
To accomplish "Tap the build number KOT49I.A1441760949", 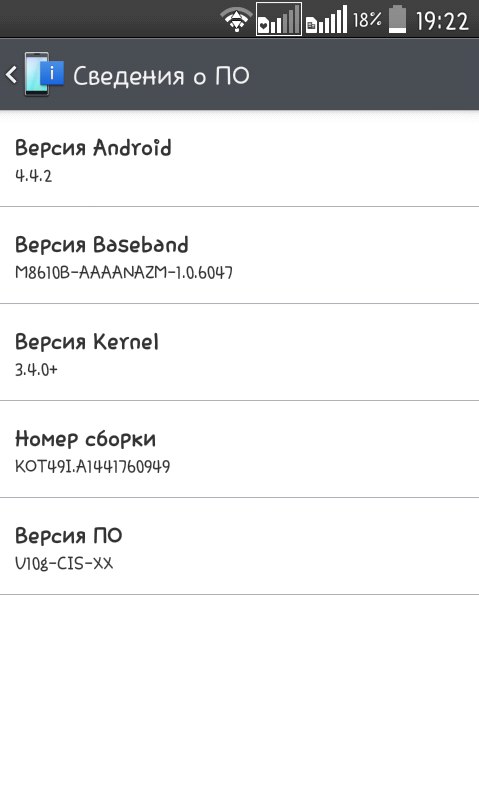I will 92,466.
